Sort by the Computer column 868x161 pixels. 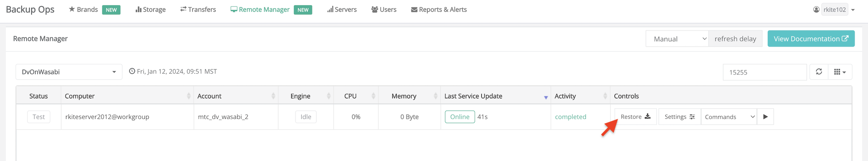tap(127, 96)
